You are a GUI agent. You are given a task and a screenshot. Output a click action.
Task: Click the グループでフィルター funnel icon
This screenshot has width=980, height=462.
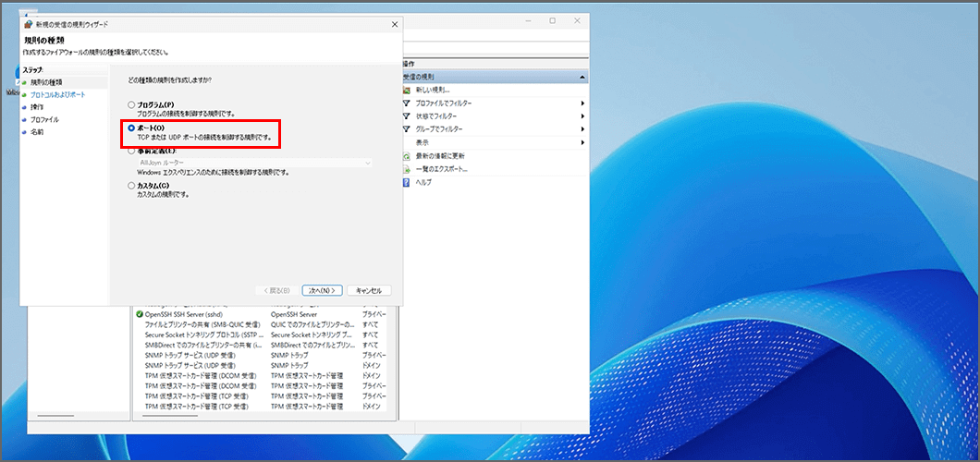click(408, 128)
